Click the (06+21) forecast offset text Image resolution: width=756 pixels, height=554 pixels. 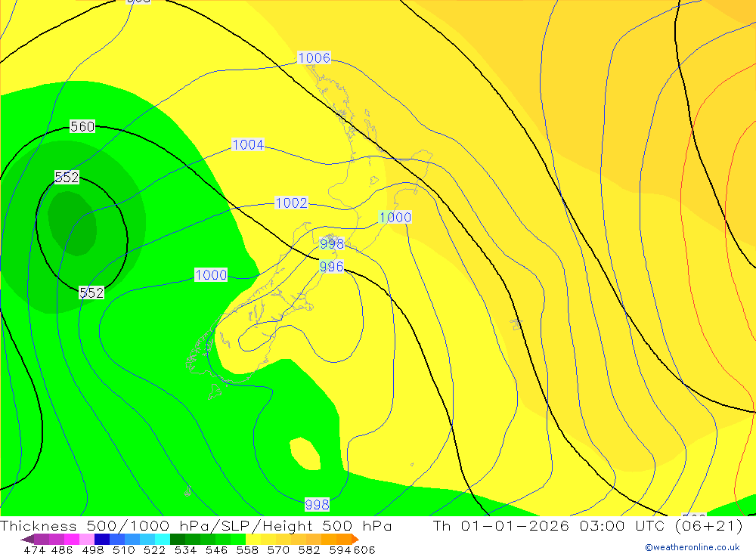[708, 525]
